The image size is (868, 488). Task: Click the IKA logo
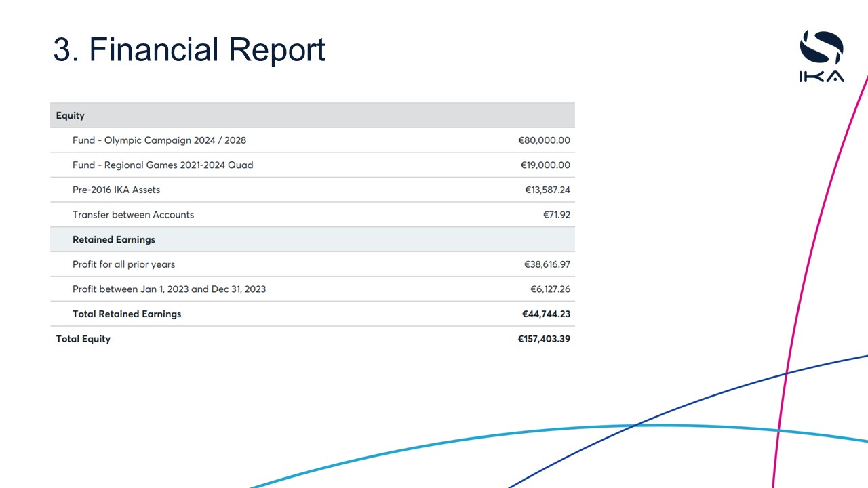821,57
